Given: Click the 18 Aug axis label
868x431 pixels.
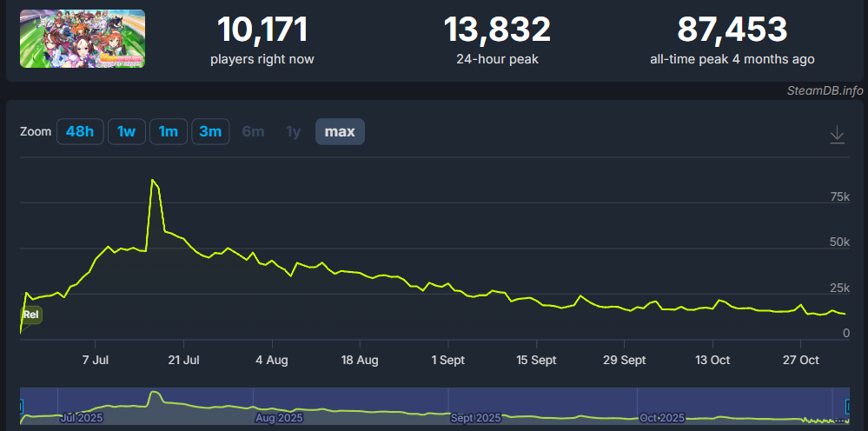Looking at the screenshot, I should [360, 361].
